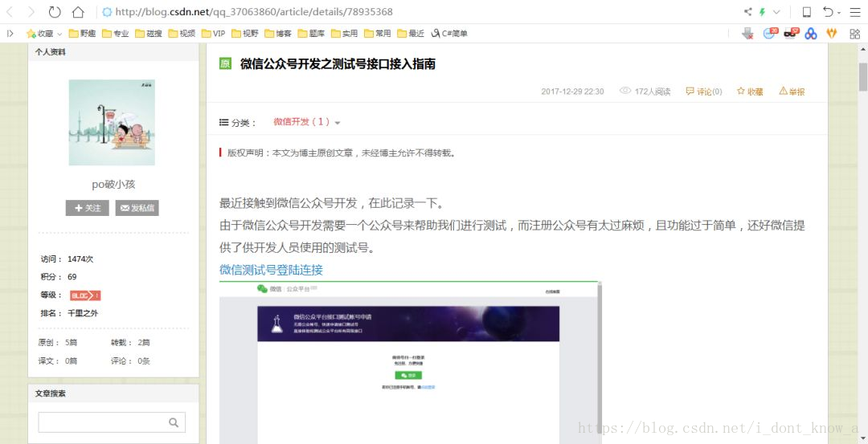Screen dimensions: 868x444
Task: Click the 发私信 private message button
Action: point(137,208)
